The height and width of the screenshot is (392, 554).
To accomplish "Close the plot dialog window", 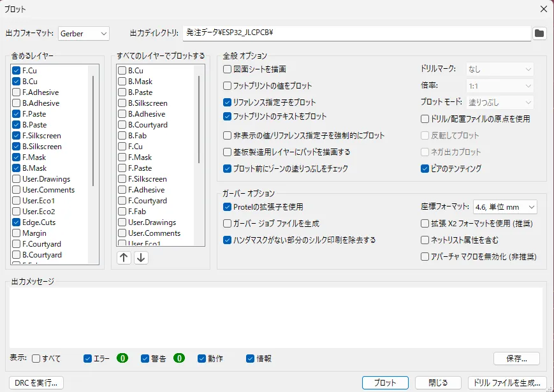I will click(543, 9).
